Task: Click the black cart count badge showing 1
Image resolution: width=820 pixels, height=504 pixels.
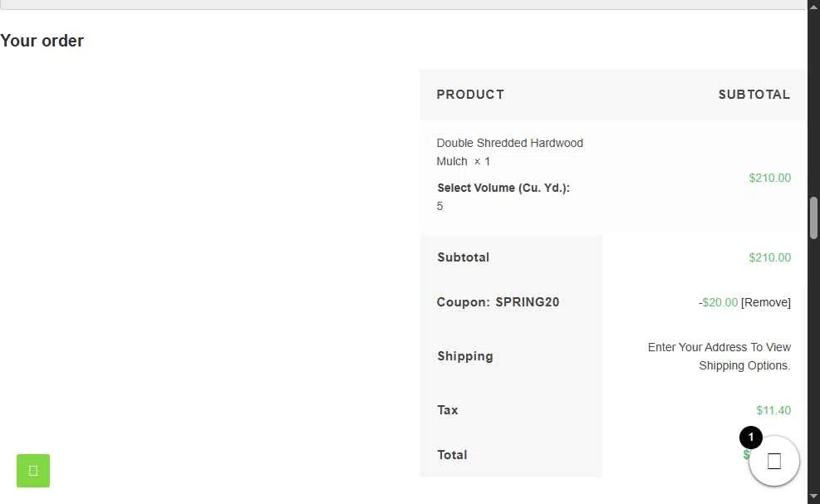Action: (x=751, y=437)
